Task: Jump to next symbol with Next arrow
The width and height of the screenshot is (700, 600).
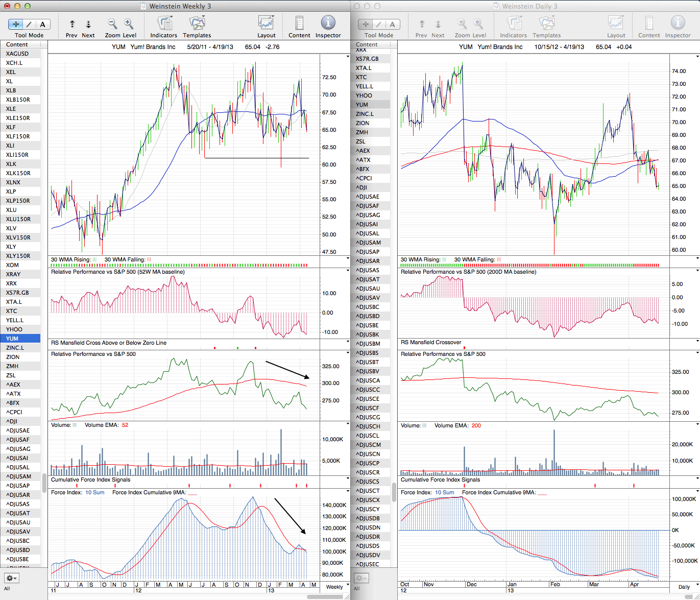Action: coord(88,24)
